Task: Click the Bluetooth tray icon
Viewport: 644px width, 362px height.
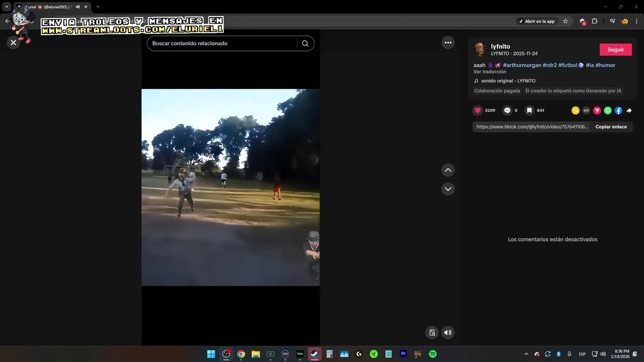Action: coord(558,354)
